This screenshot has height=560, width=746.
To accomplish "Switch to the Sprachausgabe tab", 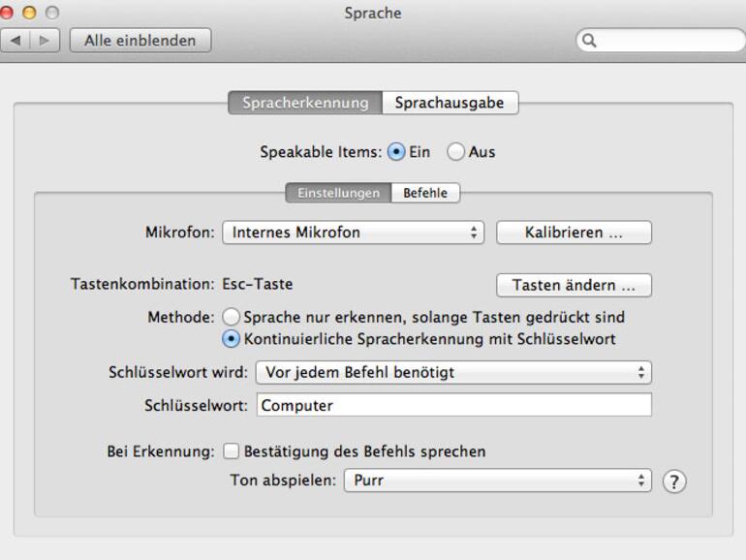I will tap(450, 103).
